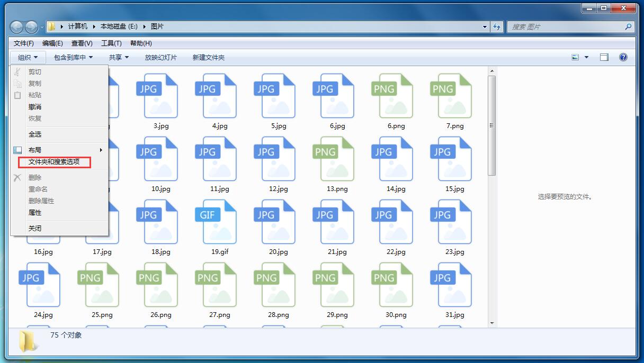Select 全选 to select all files
The image size is (644, 363).
[x=35, y=134]
